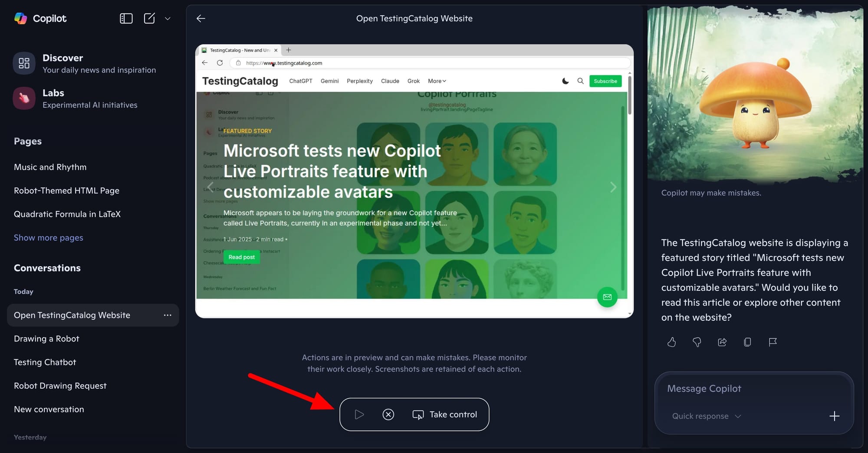Click the address bar with testingcatalog.com
This screenshot has height=453, width=868.
click(x=430, y=63)
